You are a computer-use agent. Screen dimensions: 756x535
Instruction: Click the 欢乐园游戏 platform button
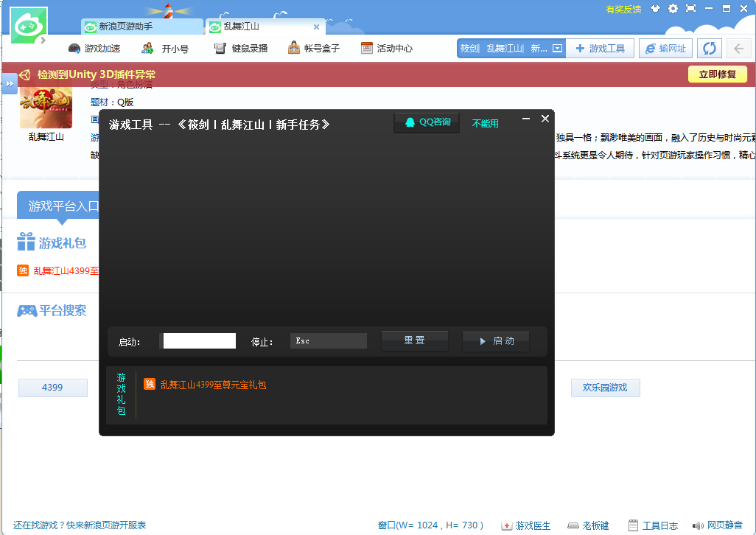point(605,388)
